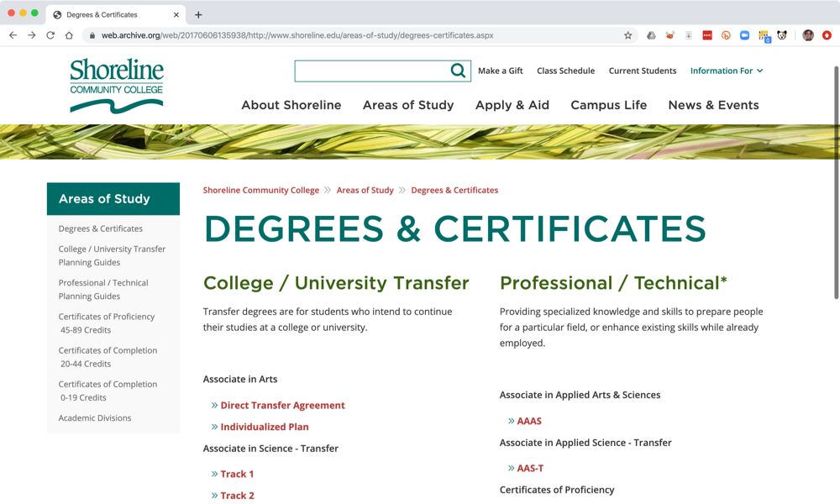Open the Class Schedule link
840x504 pixels.
pos(565,71)
